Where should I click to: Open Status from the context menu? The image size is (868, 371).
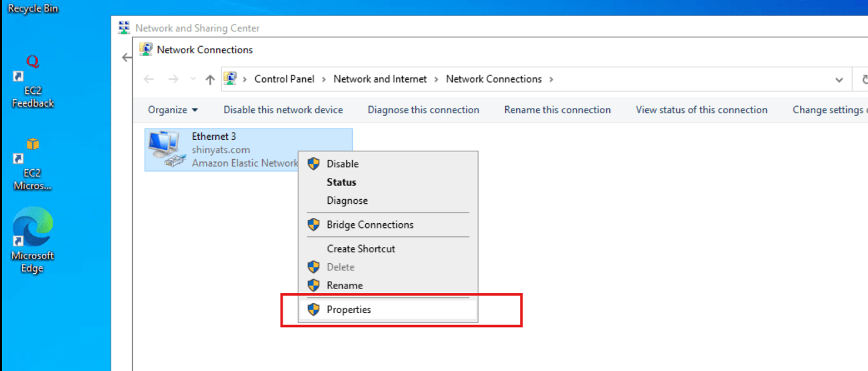(387, 182)
